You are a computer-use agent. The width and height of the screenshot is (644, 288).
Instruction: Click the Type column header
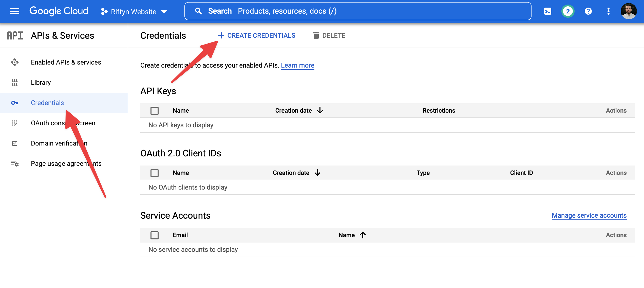coord(423,173)
